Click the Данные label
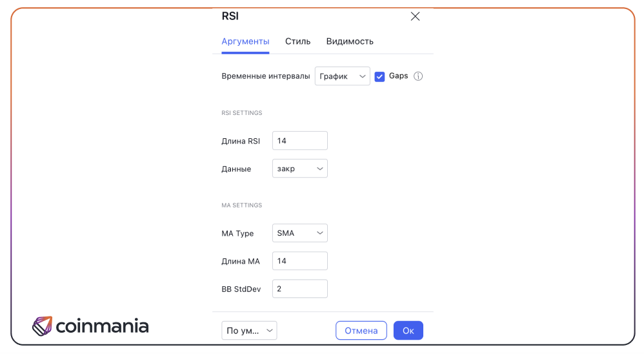Viewport: 644px width, 354px height. click(x=236, y=169)
